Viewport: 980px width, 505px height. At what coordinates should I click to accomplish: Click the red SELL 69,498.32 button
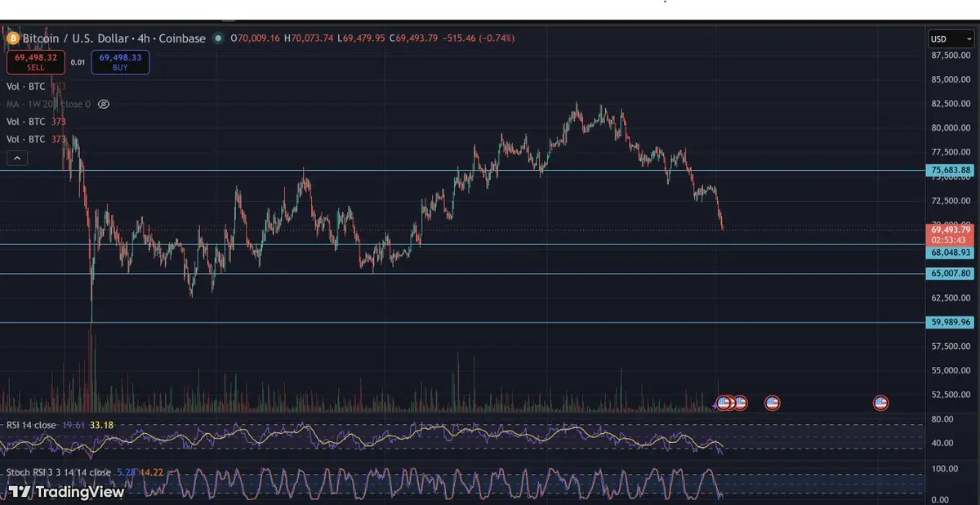click(35, 63)
